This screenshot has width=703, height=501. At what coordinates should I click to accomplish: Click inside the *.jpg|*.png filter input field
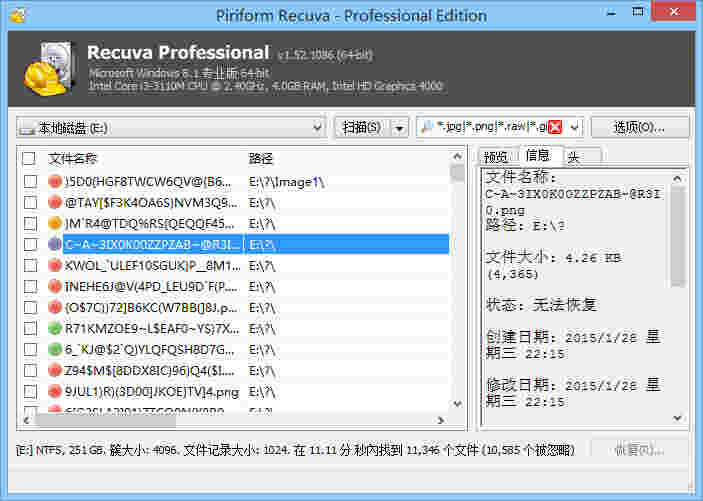492,128
